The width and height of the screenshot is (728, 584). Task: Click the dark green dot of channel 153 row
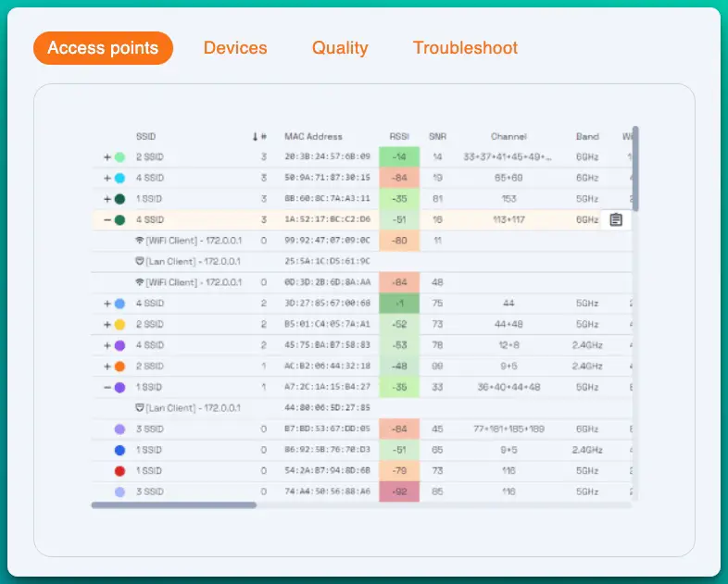coord(119,199)
